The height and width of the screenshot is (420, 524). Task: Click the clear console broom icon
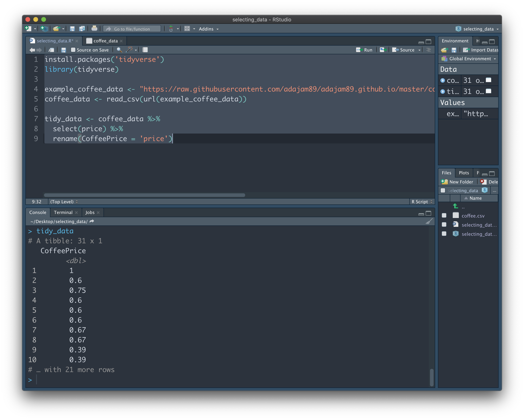(x=429, y=221)
